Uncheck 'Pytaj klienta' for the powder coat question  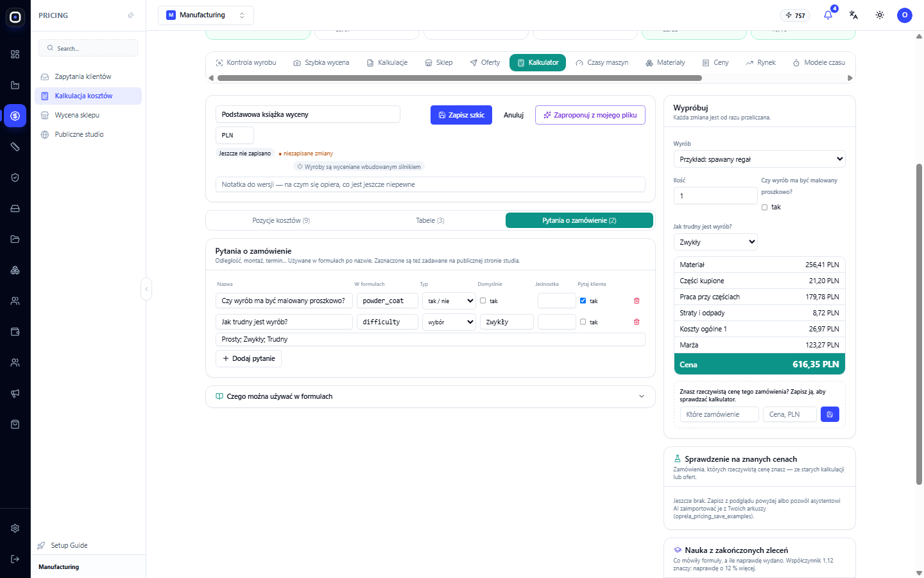583,301
